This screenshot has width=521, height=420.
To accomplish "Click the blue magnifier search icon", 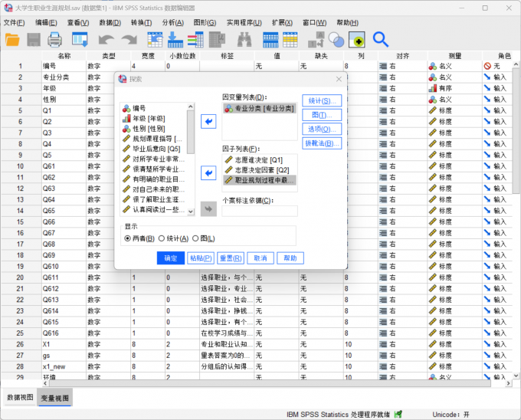I will click(x=381, y=40).
